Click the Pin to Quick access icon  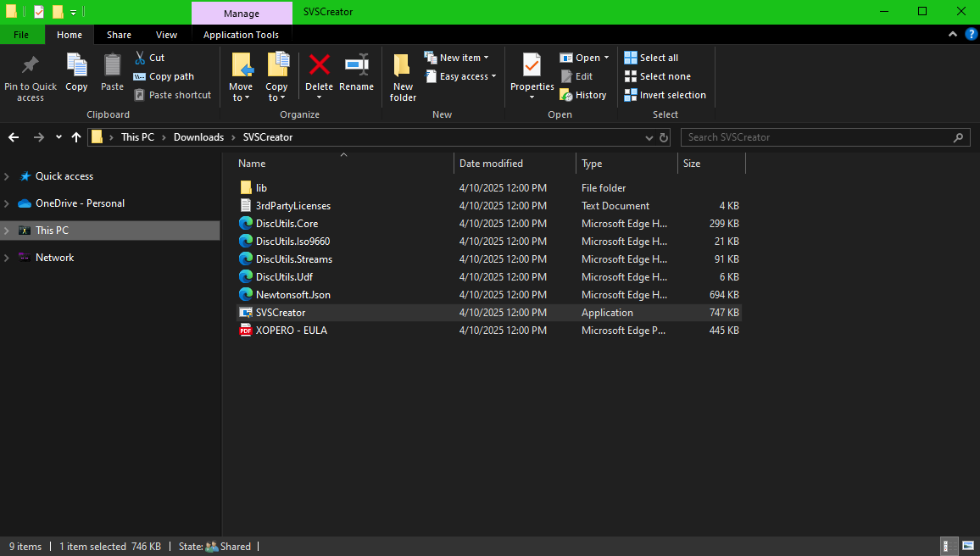pos(30,66)
